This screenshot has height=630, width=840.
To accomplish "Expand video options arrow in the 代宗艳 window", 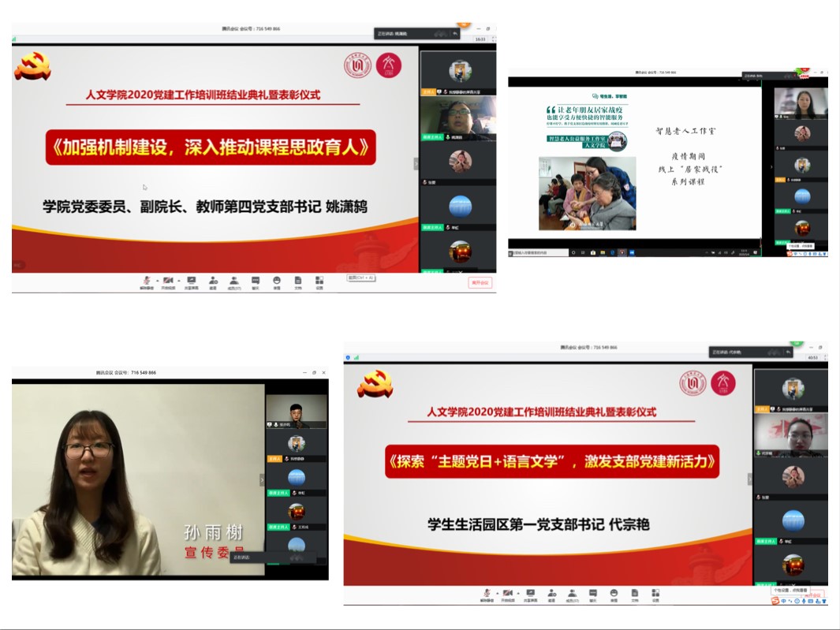I will point(517,592).
